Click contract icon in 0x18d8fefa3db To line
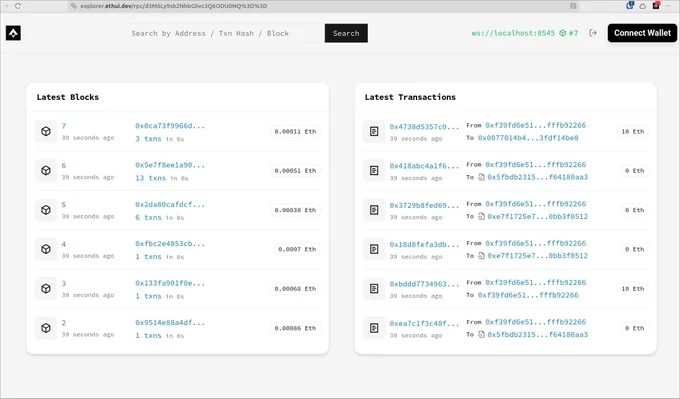 pyautogui.click(x=481, y=255)
